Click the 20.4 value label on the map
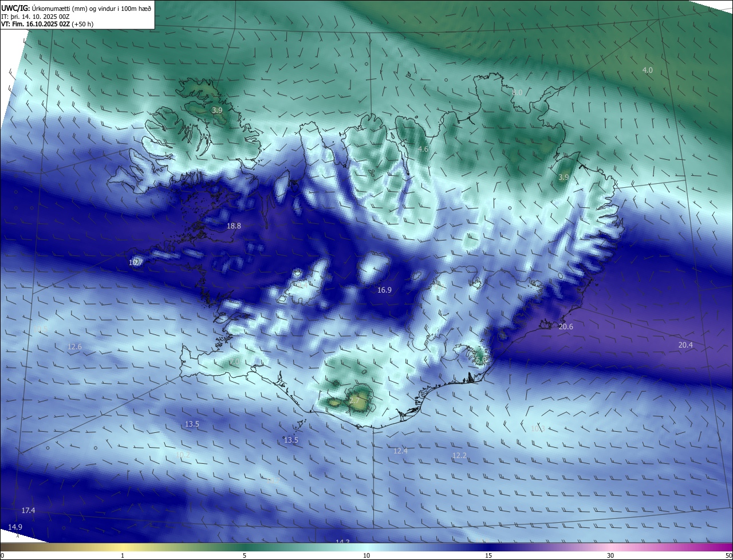The image size is (733, 560). pos(685,345)
